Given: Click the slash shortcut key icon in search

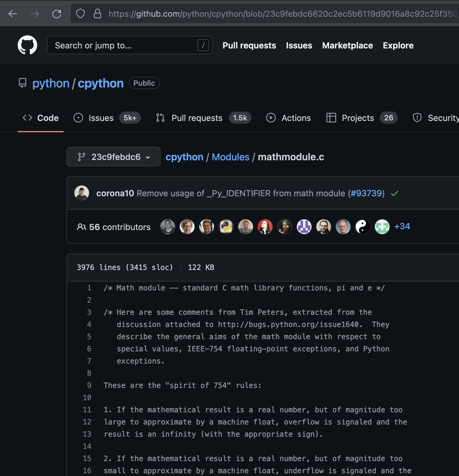Looking at the screenshot, I should pyautogui.click(x=203, y=45).
